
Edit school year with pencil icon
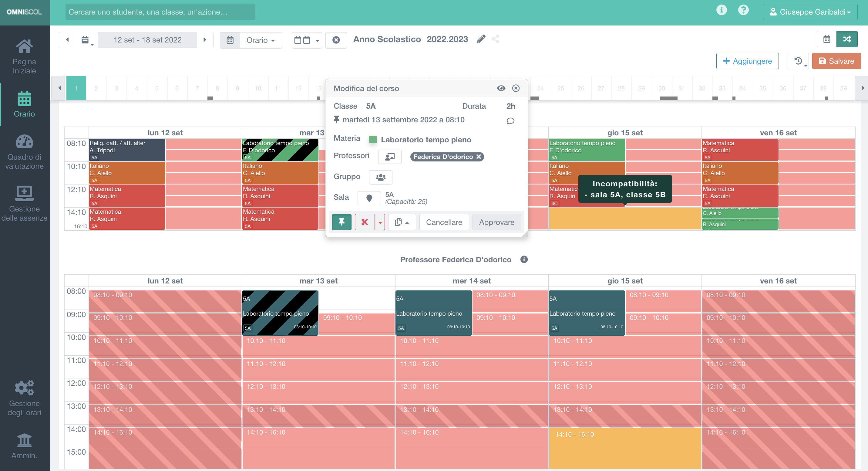click(481, 39)
